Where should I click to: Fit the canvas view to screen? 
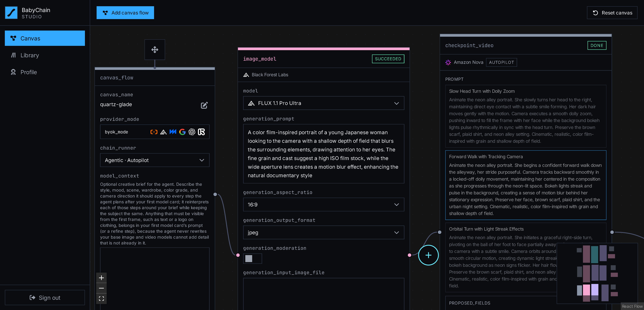(101, 299)
